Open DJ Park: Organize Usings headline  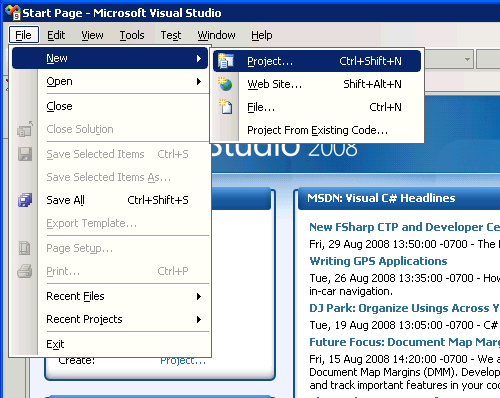pos(404,308)
